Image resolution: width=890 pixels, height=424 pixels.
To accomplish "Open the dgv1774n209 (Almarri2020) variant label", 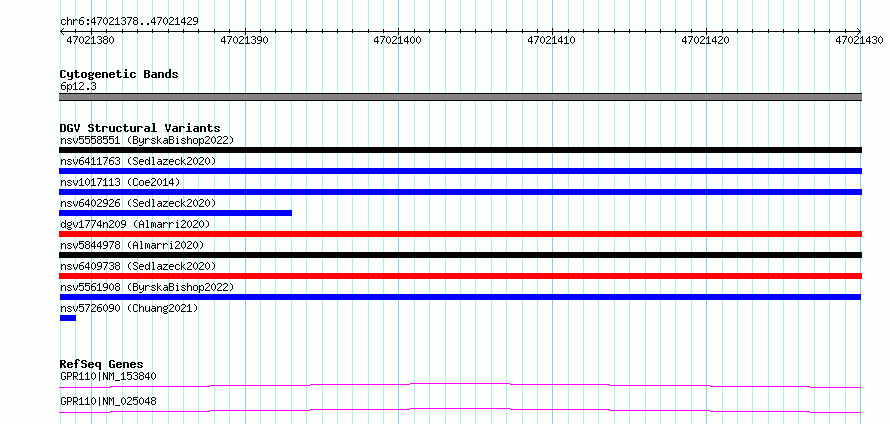I will pos(135,224).
